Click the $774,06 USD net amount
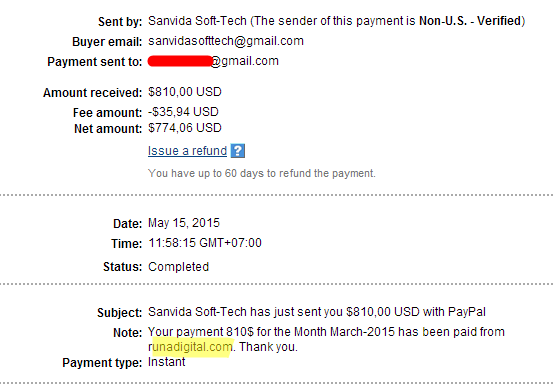 (x=185, y=128)
